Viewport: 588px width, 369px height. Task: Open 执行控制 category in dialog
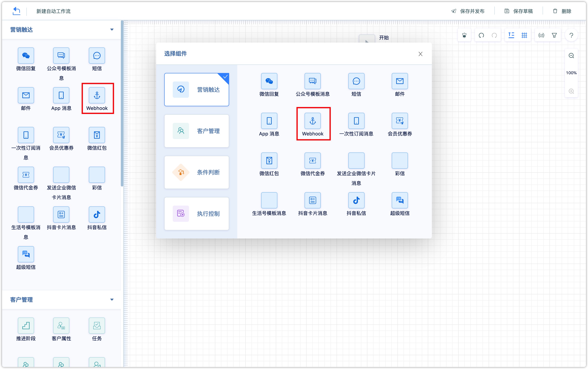(x=197, y=214)
